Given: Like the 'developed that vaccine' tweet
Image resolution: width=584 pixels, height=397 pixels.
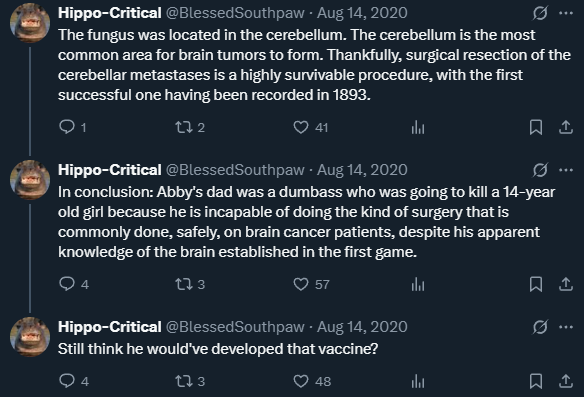Looking at the screenshot, I should click(301, 381).
